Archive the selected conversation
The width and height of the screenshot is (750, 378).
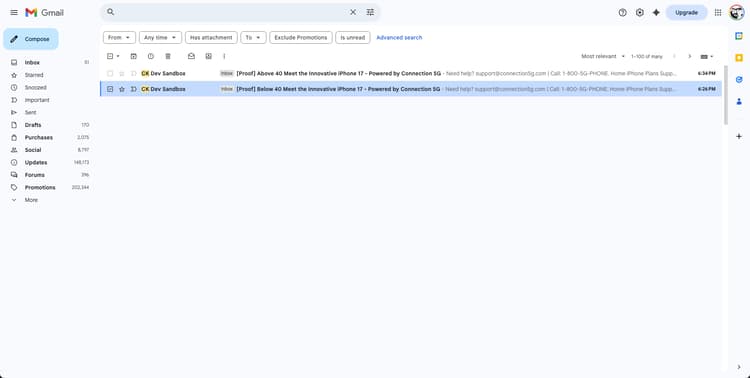coord(133,56)
